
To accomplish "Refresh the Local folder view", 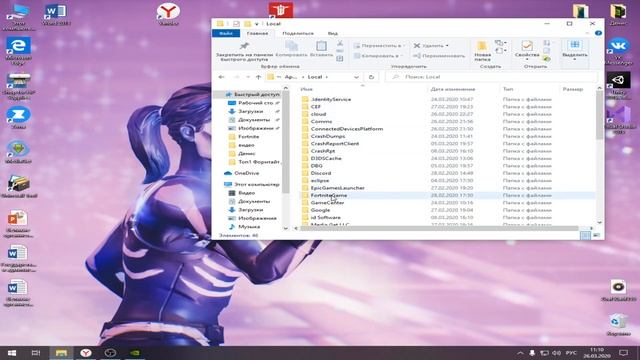I will [371, 77].
